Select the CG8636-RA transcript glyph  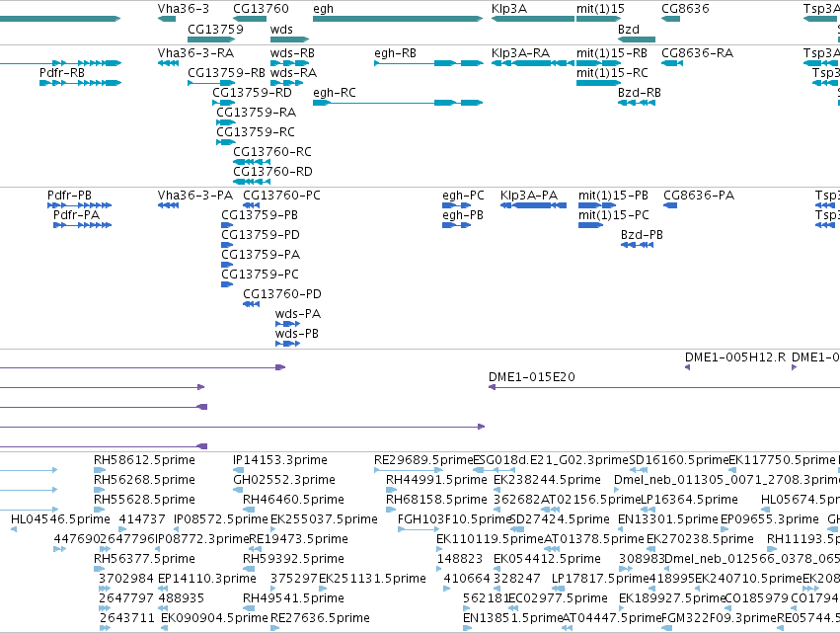[x=672, y=63]
